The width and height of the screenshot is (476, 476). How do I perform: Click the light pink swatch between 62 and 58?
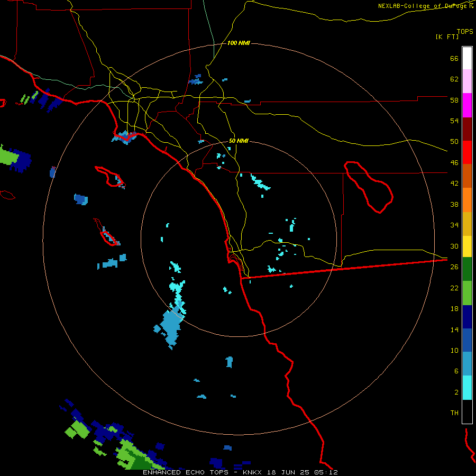coord(467,81)
